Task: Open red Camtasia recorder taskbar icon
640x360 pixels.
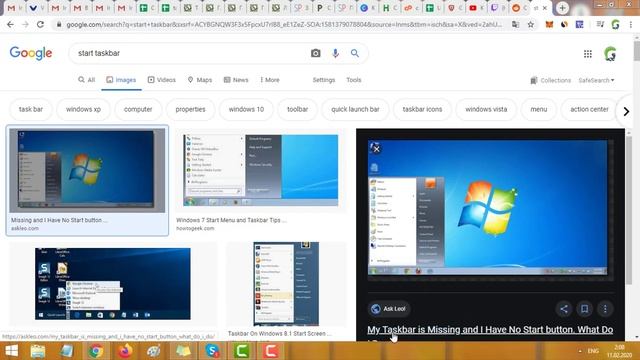Action: pos(271,351)
